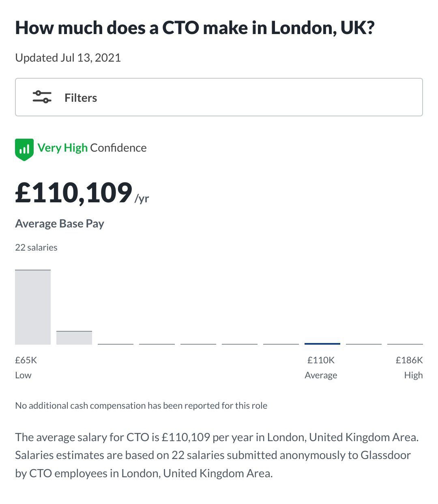Click the third histogram bar from left

pyautogui.click(x=116, y=344)
